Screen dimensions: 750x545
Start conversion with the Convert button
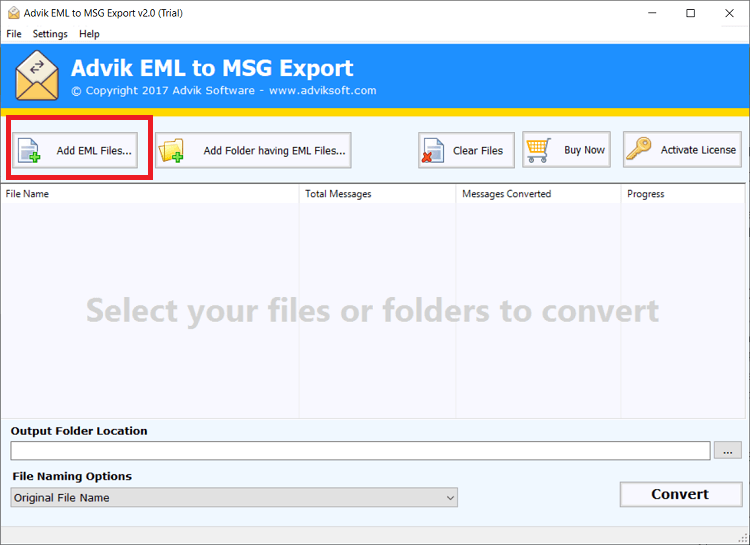681,494
